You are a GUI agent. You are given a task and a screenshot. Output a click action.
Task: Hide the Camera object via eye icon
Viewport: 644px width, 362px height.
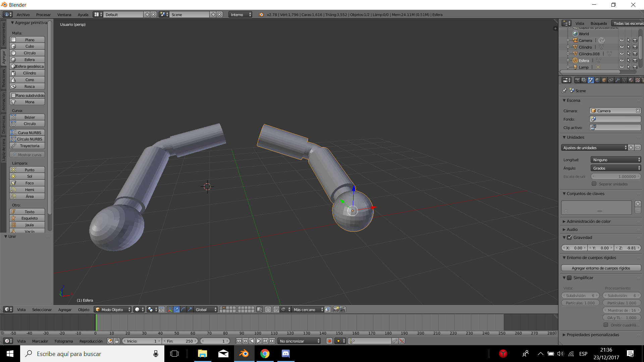[x=622, y=40]
